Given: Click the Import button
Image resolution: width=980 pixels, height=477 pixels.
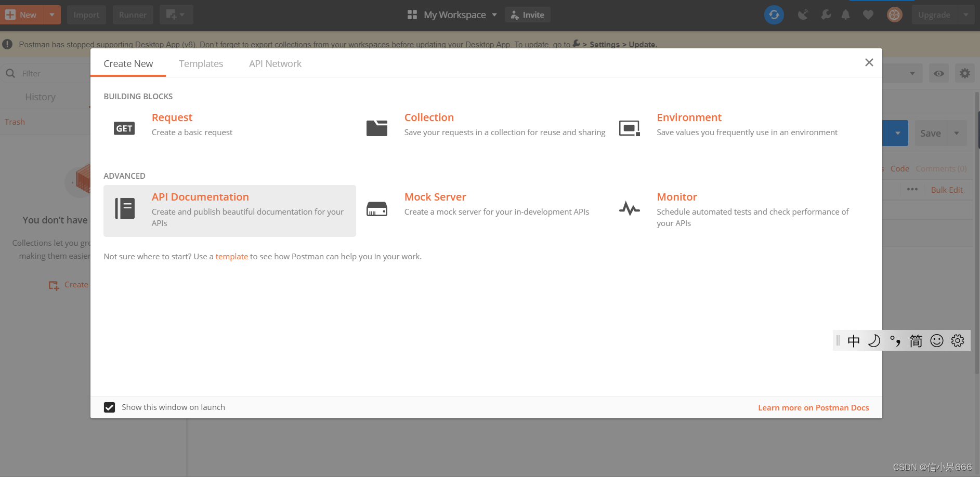Looking at the screenshot, I should tap(86, 15).
